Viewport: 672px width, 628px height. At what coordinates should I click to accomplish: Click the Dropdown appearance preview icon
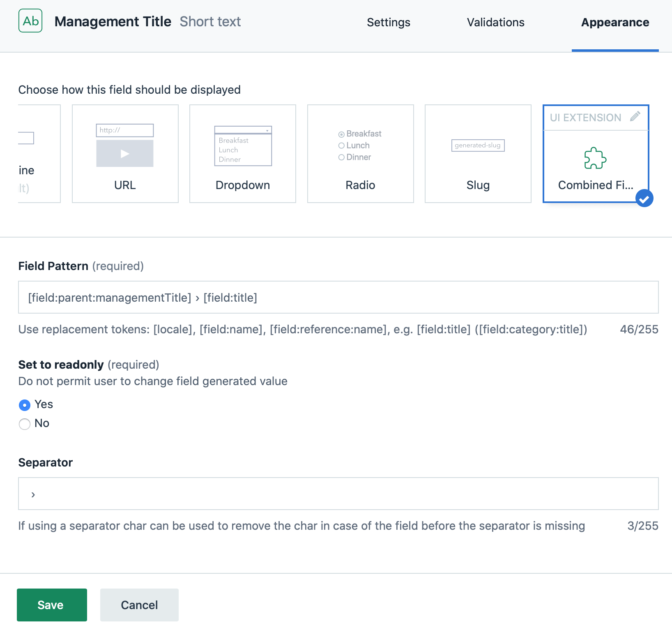coord(242,147)
